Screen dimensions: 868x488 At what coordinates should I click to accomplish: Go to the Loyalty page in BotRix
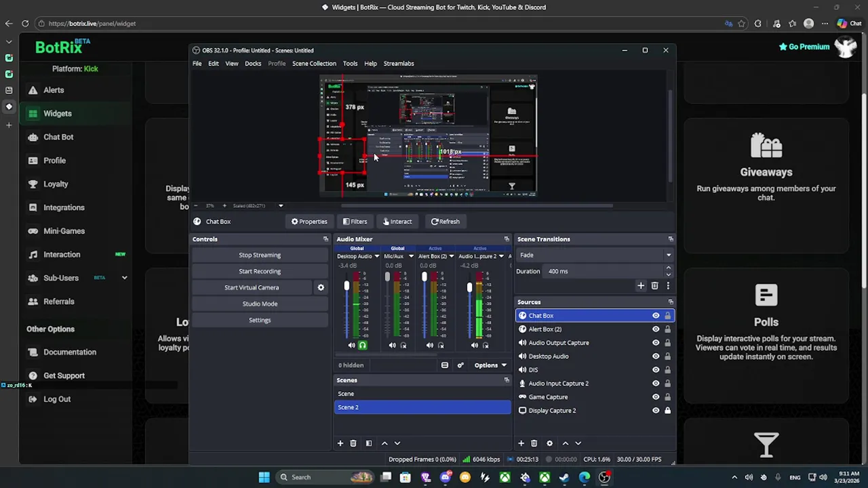(x=55, y=184)
